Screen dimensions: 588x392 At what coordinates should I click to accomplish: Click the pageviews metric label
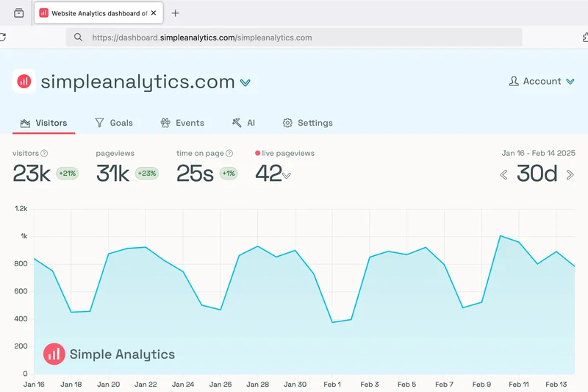point(115,153)
